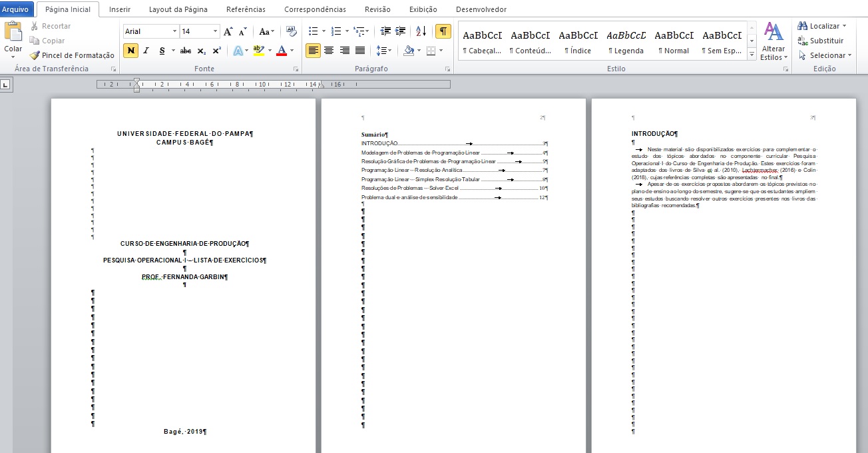
Task: Open the font color dropdown arrow
Action: pyautogui.click(x=292, y=51)
